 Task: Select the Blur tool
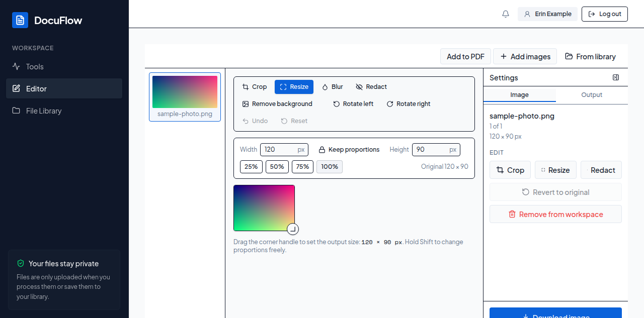[x=333, y=87]
